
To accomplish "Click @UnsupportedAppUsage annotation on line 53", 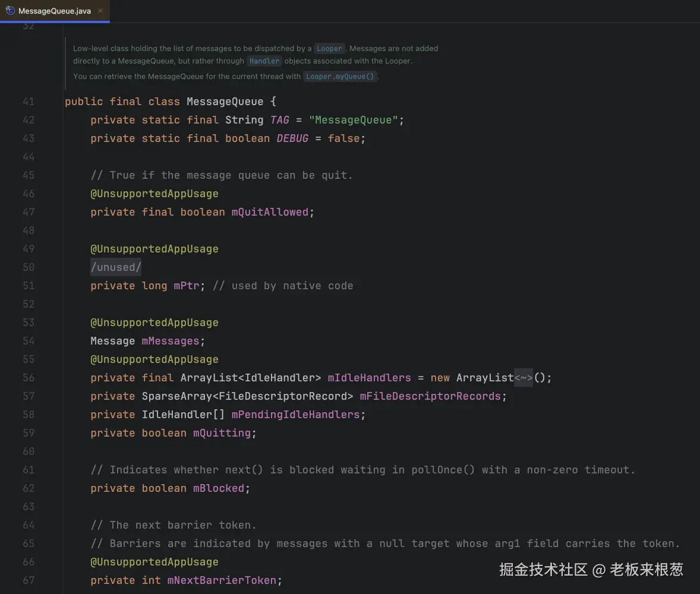I will coord(154,322).
